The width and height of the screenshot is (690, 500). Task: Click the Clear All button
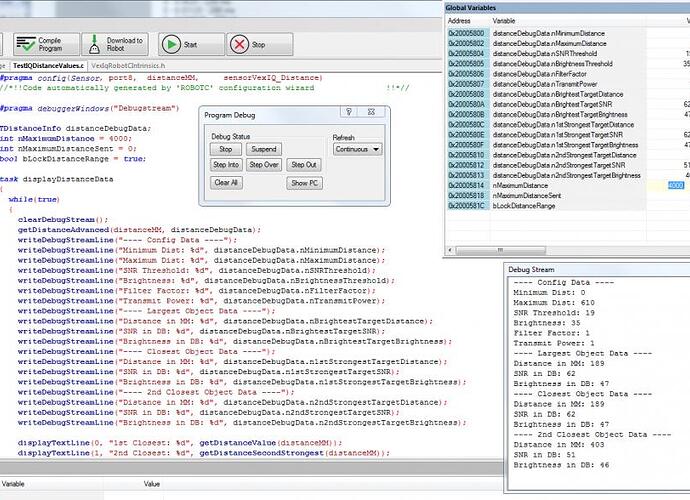(x=226, y=183)
